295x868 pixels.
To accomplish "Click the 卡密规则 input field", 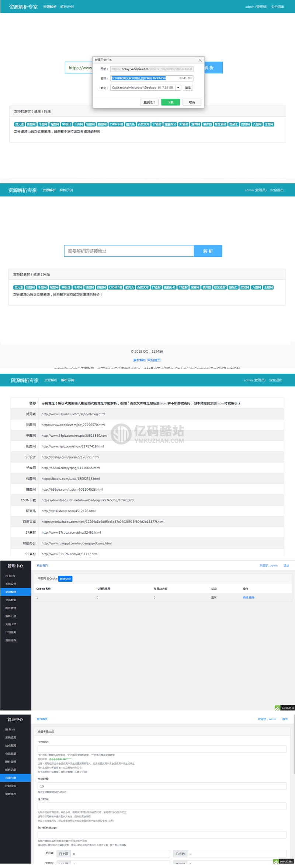I will pos(162,749).
